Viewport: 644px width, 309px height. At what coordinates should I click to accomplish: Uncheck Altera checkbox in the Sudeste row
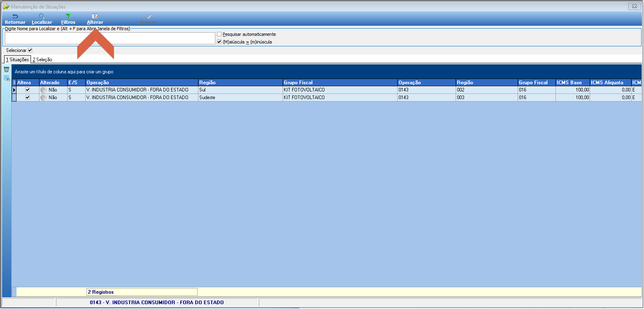click(x=28, y=97)
